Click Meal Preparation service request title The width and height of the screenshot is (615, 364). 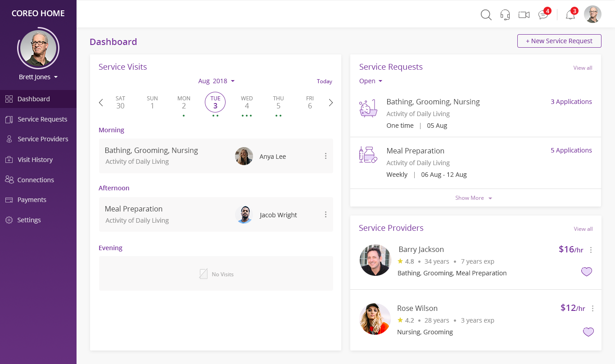415,151
